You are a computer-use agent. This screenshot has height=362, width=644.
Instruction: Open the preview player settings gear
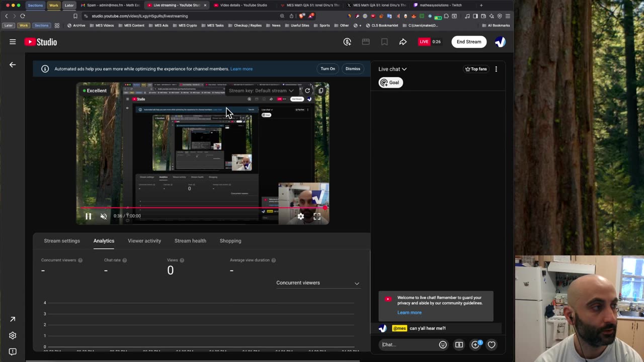pyautogui.click(x=300, y=216)
